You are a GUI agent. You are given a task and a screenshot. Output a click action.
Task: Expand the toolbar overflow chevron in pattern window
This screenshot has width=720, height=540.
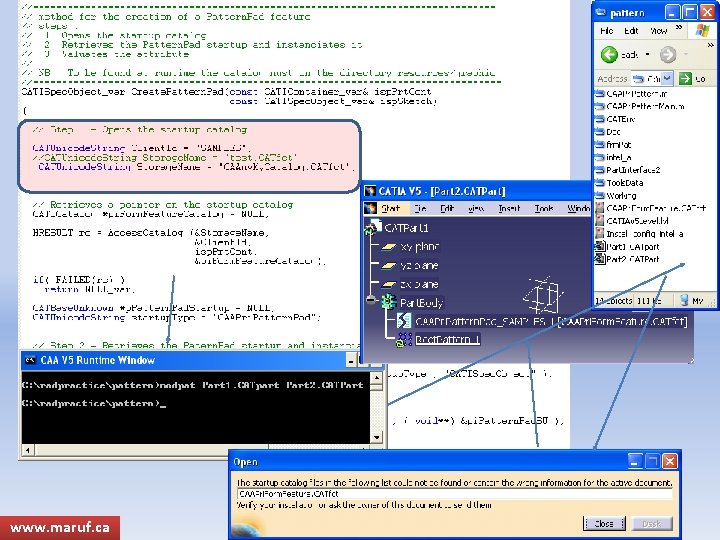tap(710, 45)
